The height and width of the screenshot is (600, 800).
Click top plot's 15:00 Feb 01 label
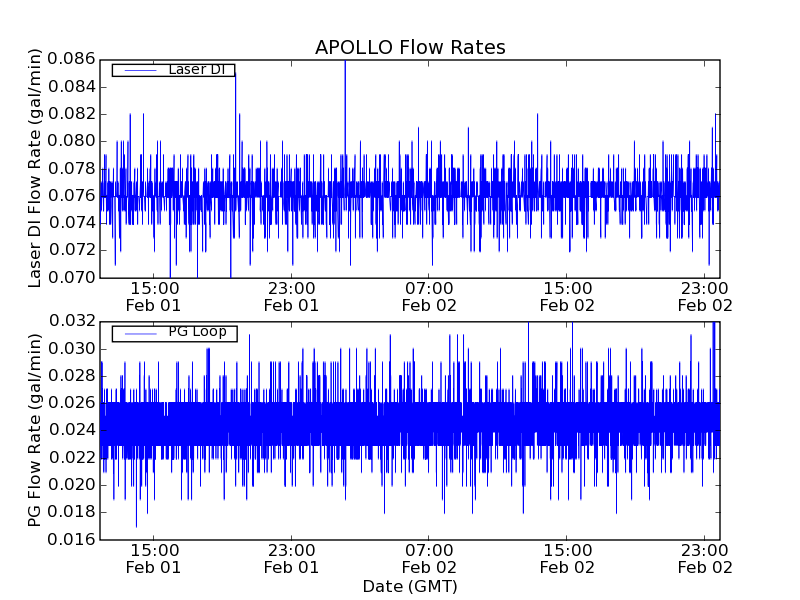[154, 297]
